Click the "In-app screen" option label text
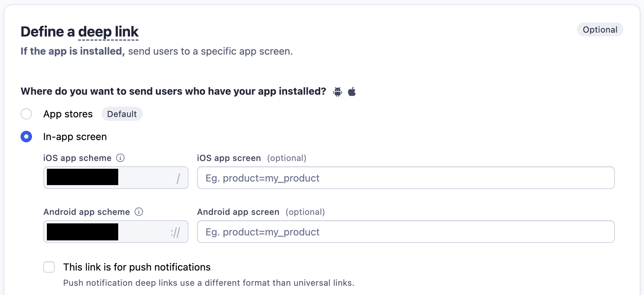This screenshot has width=644, height=295. pos(75,137)
